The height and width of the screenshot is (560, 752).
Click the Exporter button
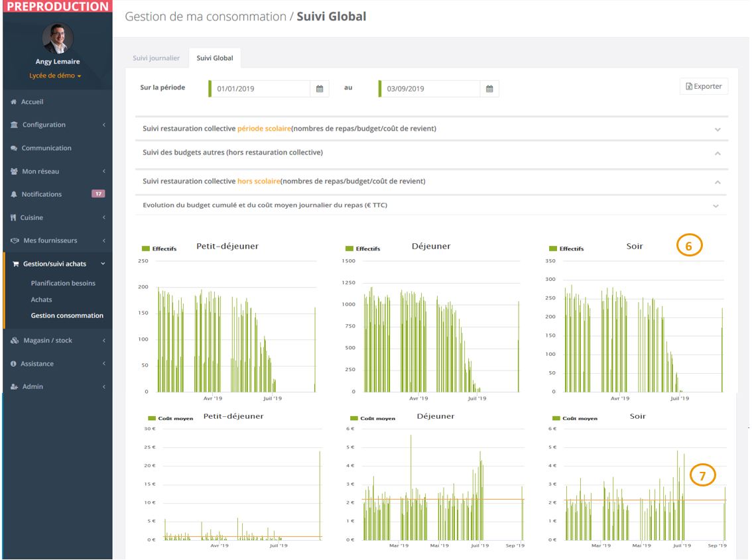704,87
